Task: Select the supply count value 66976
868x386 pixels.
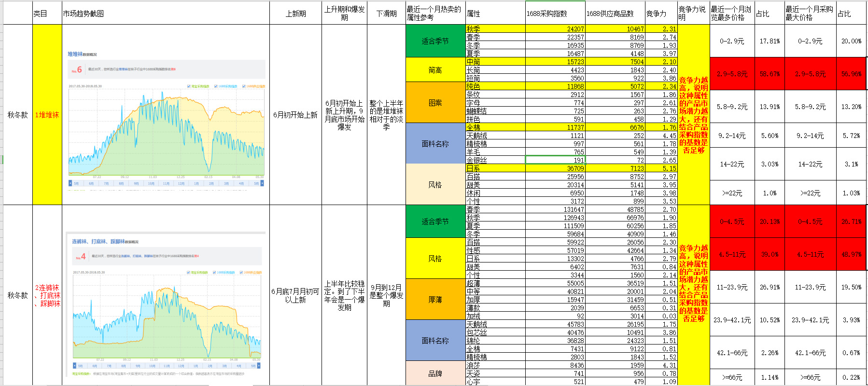Action: coord(615,218)
